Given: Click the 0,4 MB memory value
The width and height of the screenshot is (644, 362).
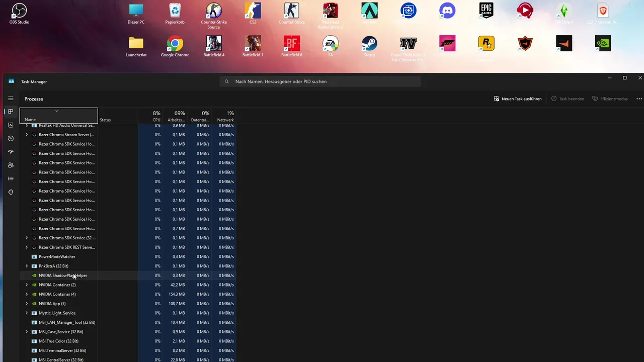Looking at the screenshot, I should [179, 256].
